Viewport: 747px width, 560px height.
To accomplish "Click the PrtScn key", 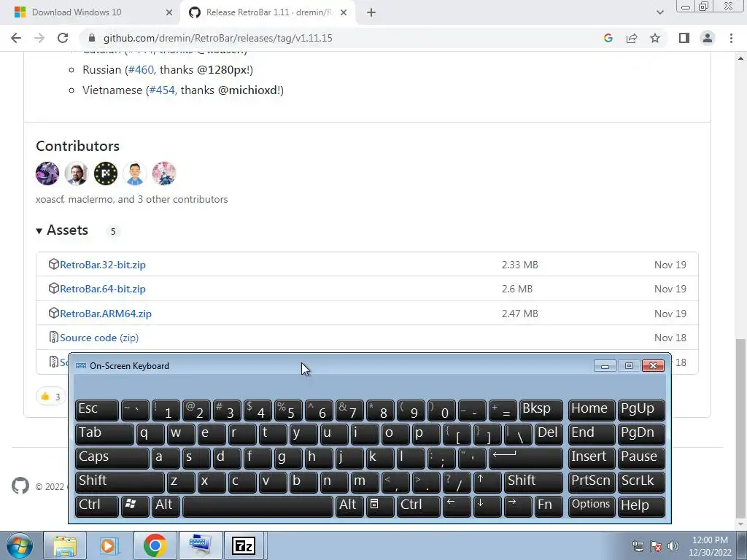I will point(591,482).
